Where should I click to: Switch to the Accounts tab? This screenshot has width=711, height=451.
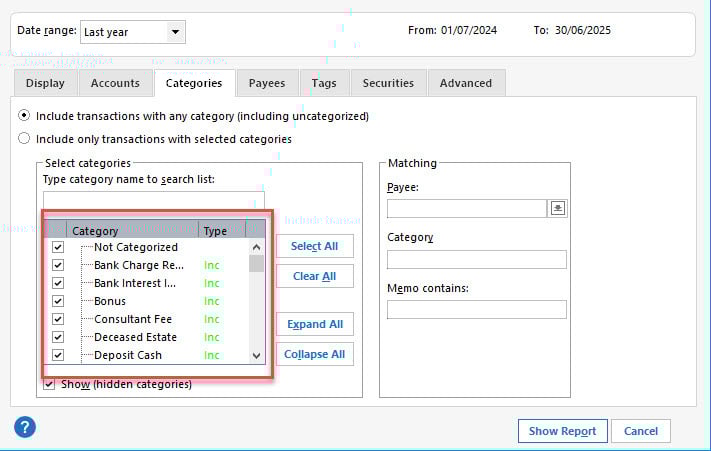coord(115,83)
